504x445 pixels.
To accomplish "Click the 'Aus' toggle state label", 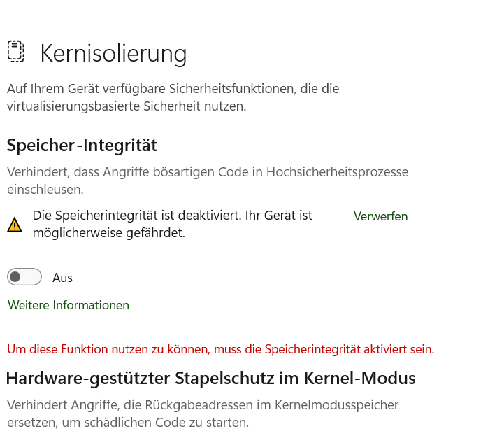I will point(63,278).
